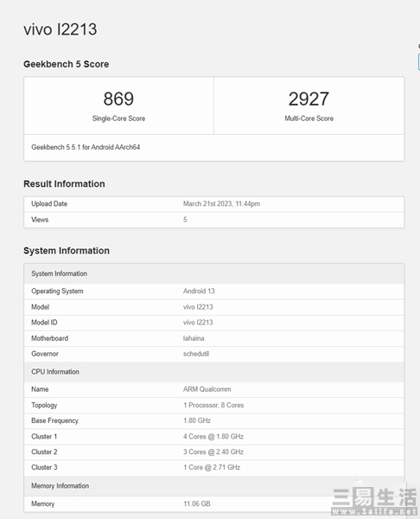This screenshot has height=519, width=420.
Task: Click the Motherboard label
Action: (x=49, y=338)
